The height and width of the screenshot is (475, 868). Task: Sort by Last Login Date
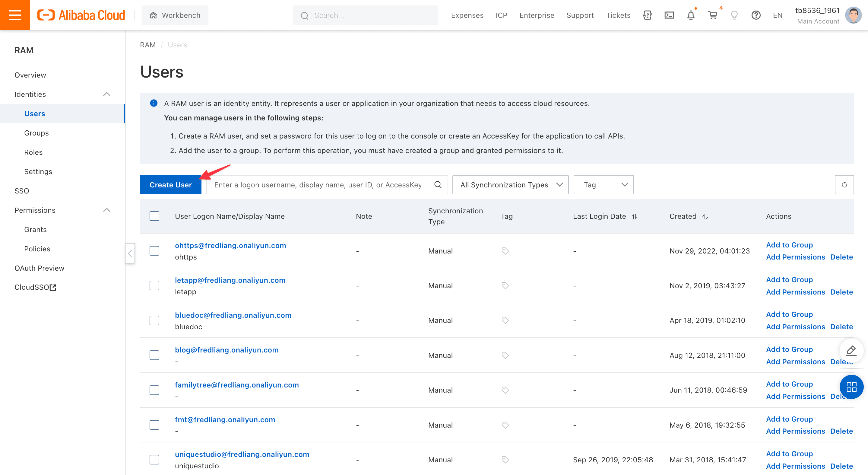pyautogui.click(x=635, y=216)
